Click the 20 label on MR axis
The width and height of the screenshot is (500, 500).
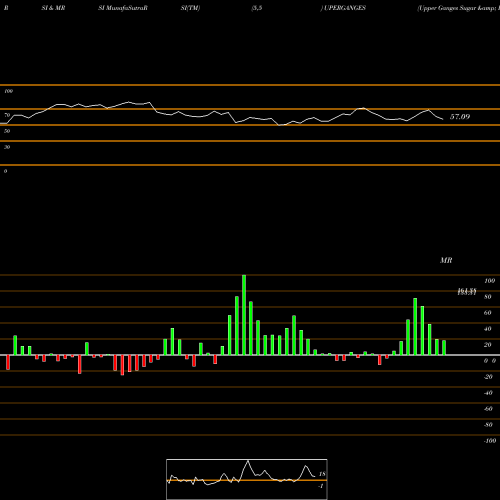pyautogui.click(x=488, y=345)
